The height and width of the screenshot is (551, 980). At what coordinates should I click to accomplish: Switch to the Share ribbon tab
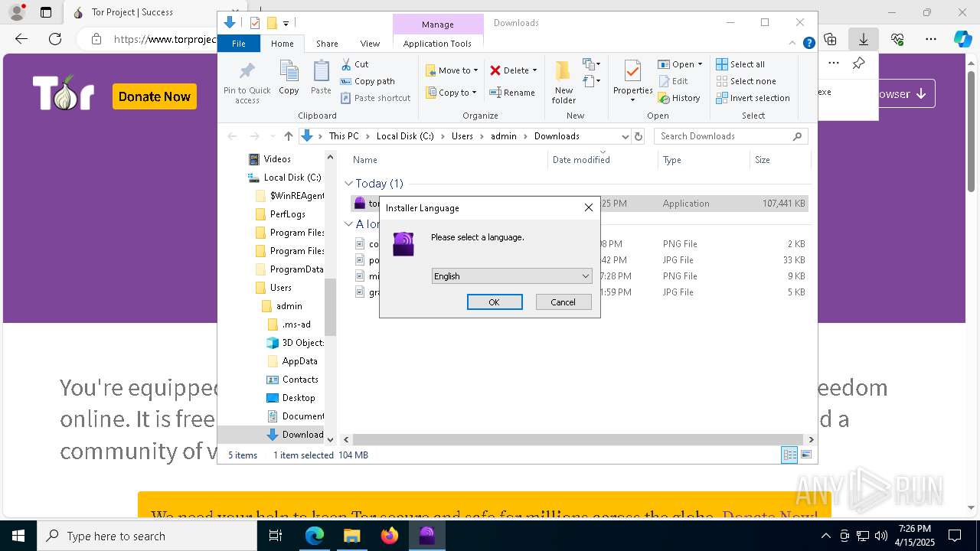(327, 44)
